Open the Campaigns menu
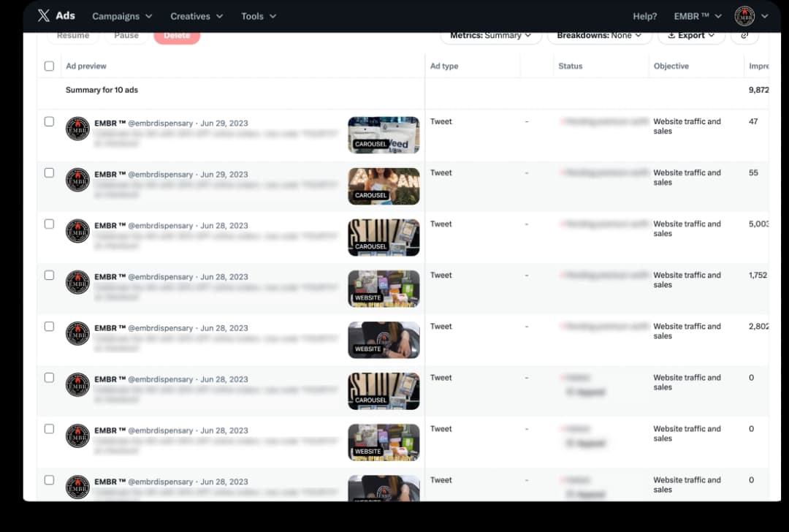 click(122, 16)
